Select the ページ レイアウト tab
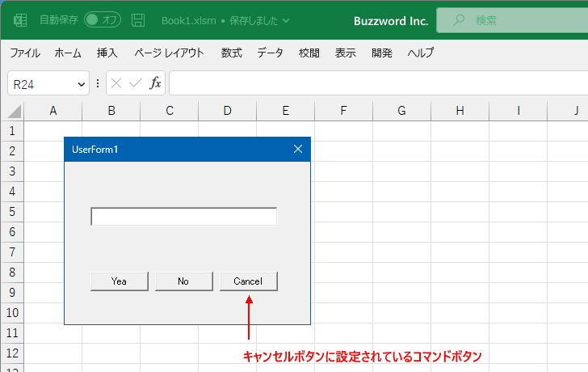 pyautogui.click(x=169, y=53)
